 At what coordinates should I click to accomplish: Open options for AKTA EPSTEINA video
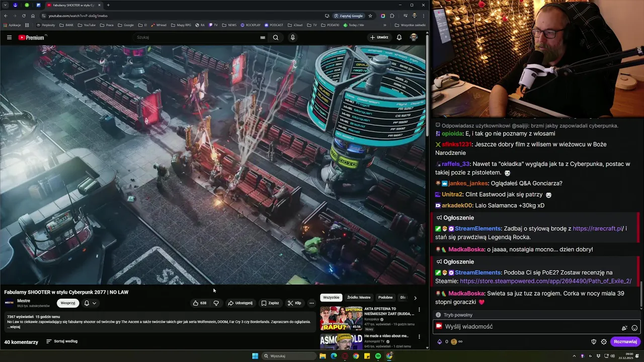tap(419, 310)
